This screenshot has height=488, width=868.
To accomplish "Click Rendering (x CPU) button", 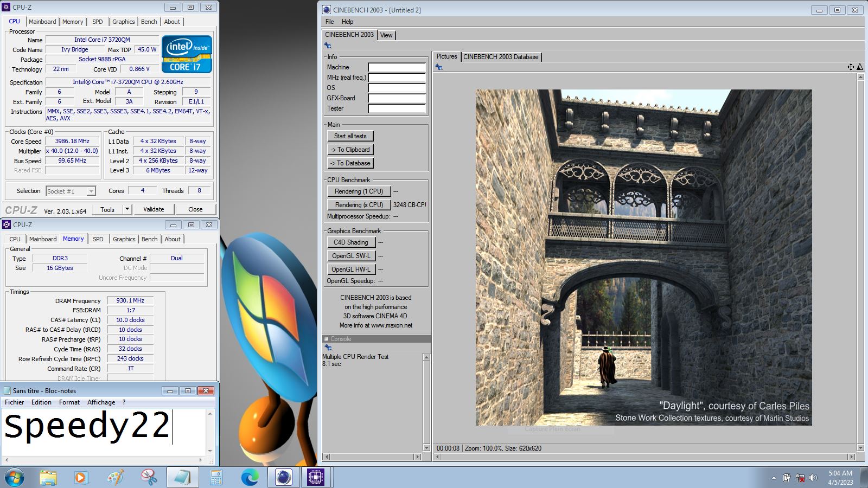I will coord(359,205).
